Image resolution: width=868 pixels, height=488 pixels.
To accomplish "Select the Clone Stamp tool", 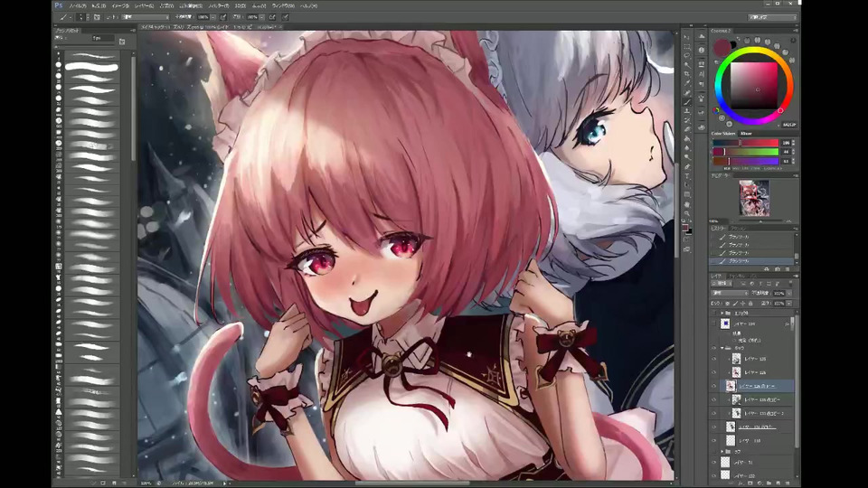I will point(687,111).
